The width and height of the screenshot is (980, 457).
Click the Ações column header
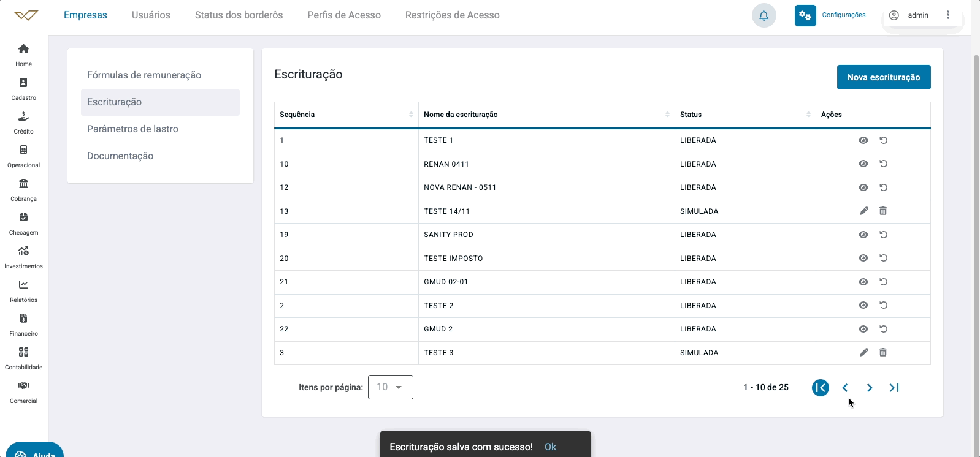click(832, 115)
